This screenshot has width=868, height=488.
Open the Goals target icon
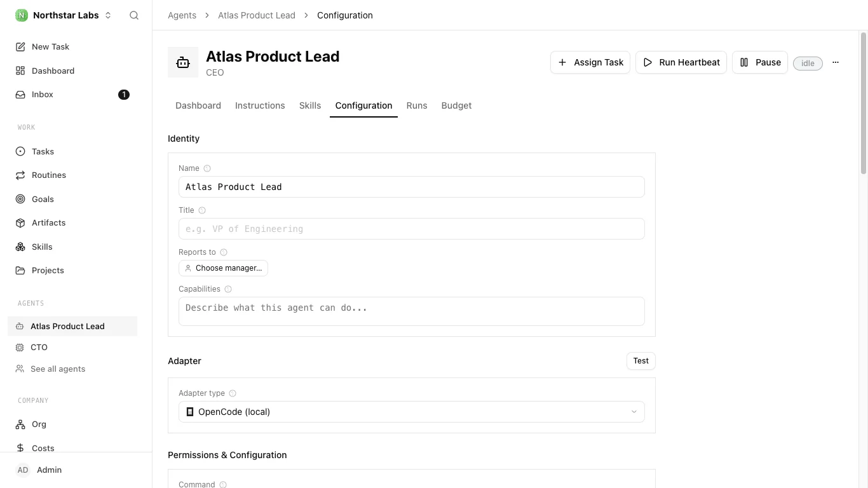pos(20,199)
